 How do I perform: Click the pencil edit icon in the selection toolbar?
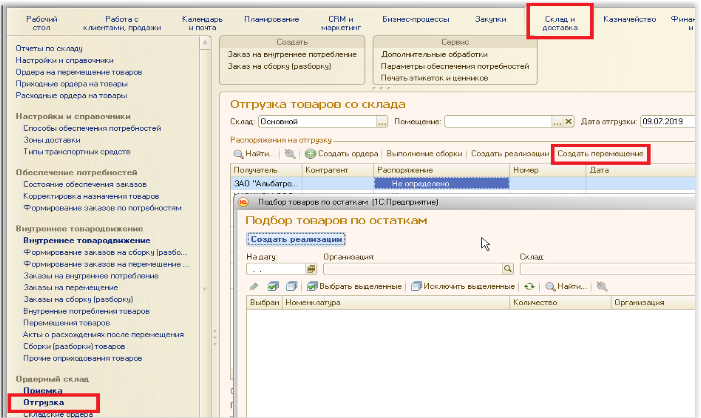point(254,286)
